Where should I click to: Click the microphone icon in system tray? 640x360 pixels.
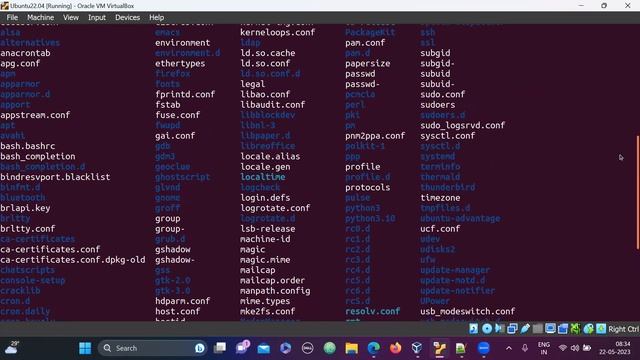coord(524,348)
